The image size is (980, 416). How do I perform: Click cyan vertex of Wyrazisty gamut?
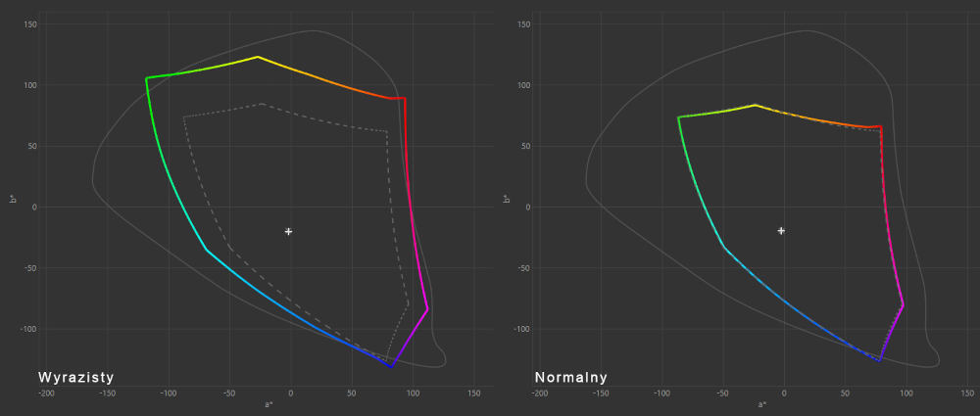[x=206, y=250]
